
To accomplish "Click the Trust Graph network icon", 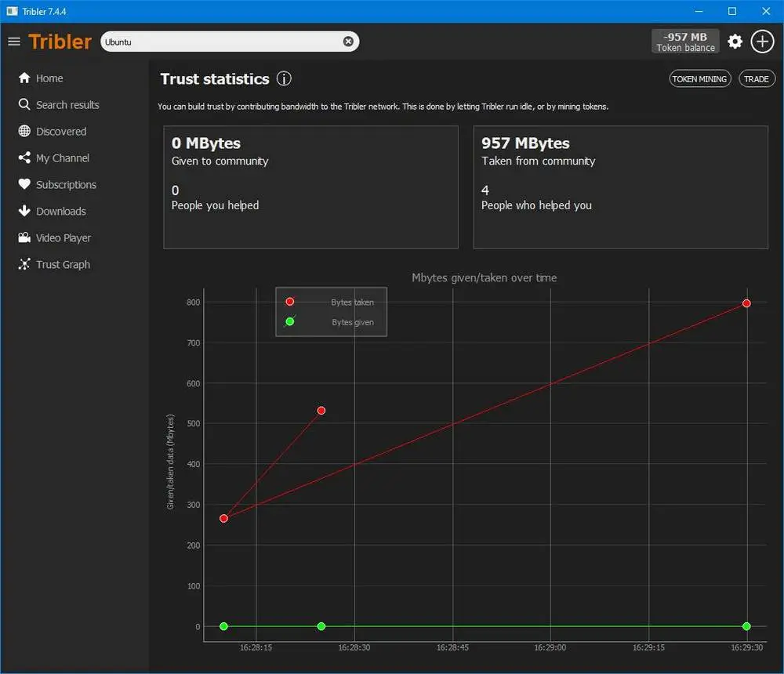I will click(x=24, y=264).
